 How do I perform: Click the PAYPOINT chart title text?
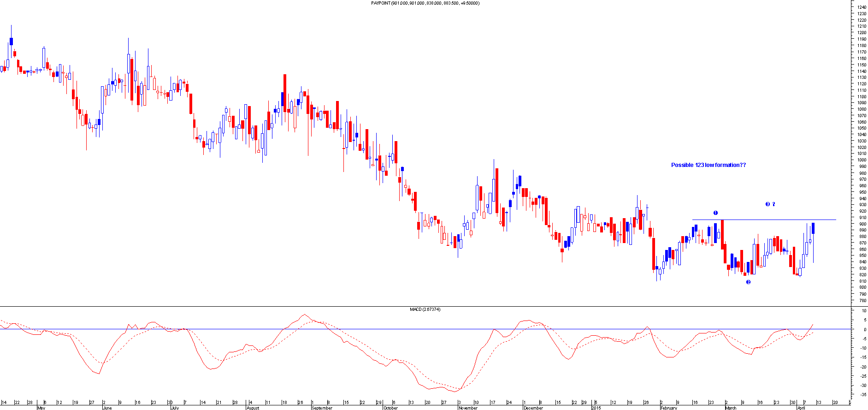click(425, 3)
